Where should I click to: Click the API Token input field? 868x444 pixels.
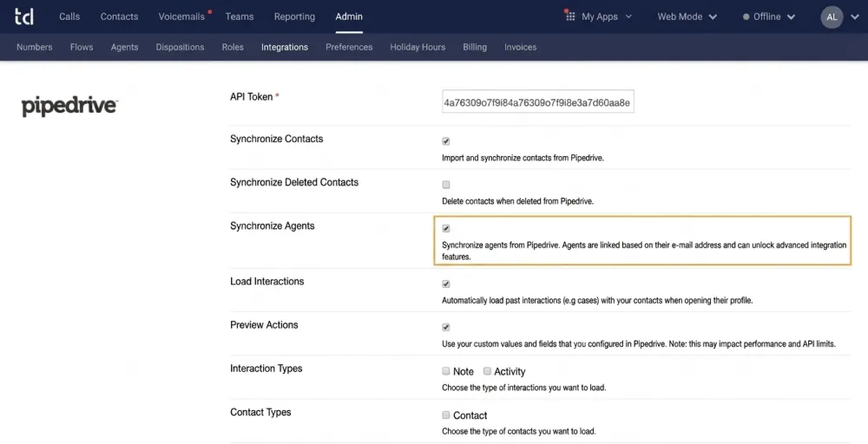[538, 101]
